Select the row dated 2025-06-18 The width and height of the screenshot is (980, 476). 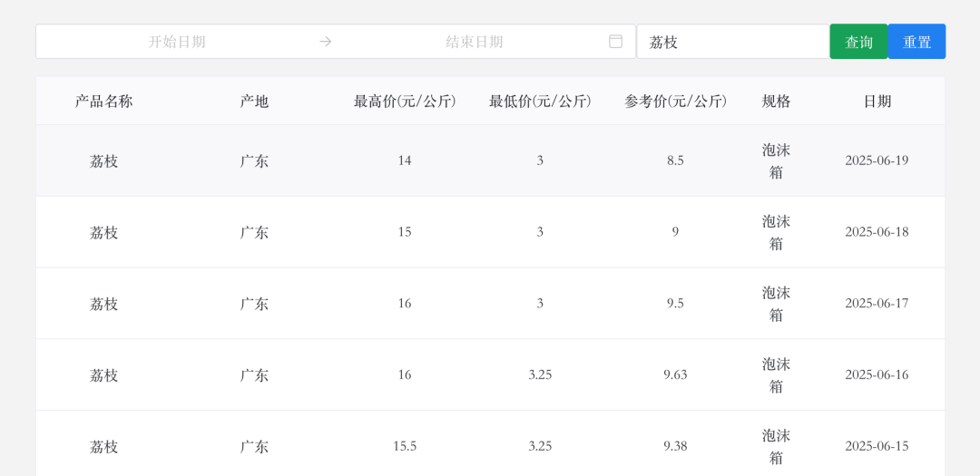pos(490,232)
